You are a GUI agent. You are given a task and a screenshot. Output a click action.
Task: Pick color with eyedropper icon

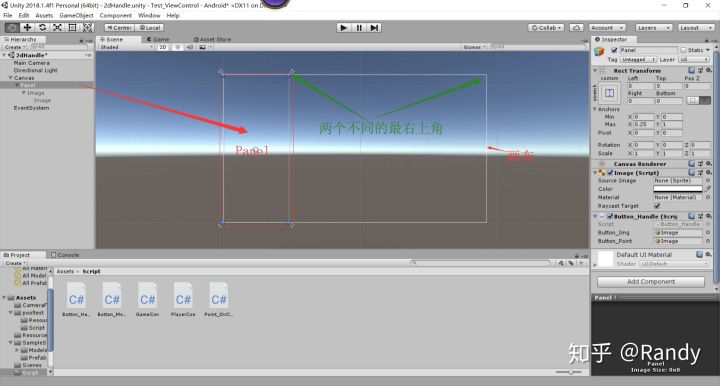coord(708,189)
